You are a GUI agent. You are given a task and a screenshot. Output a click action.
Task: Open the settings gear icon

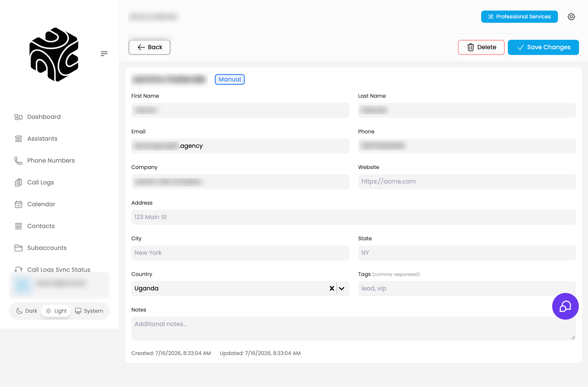[x=571, y=17]
